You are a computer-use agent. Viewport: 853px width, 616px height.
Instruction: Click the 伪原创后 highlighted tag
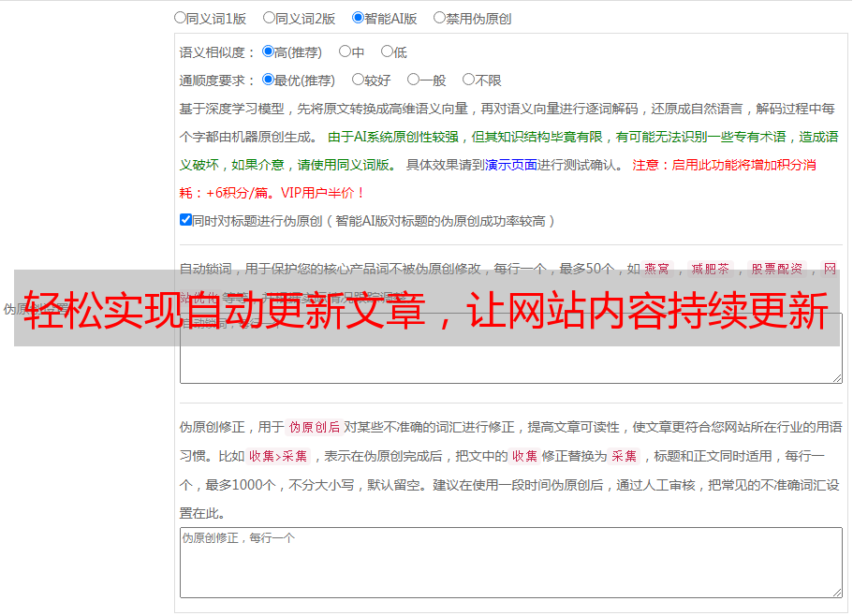click(x=315, y=427)
